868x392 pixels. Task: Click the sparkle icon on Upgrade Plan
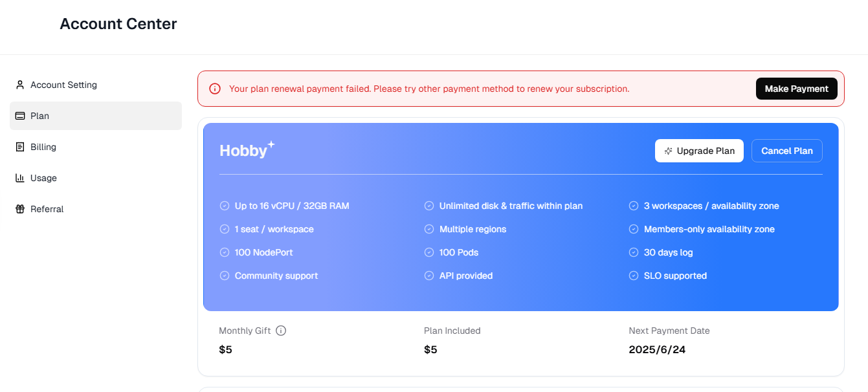(x=669, y=151)
